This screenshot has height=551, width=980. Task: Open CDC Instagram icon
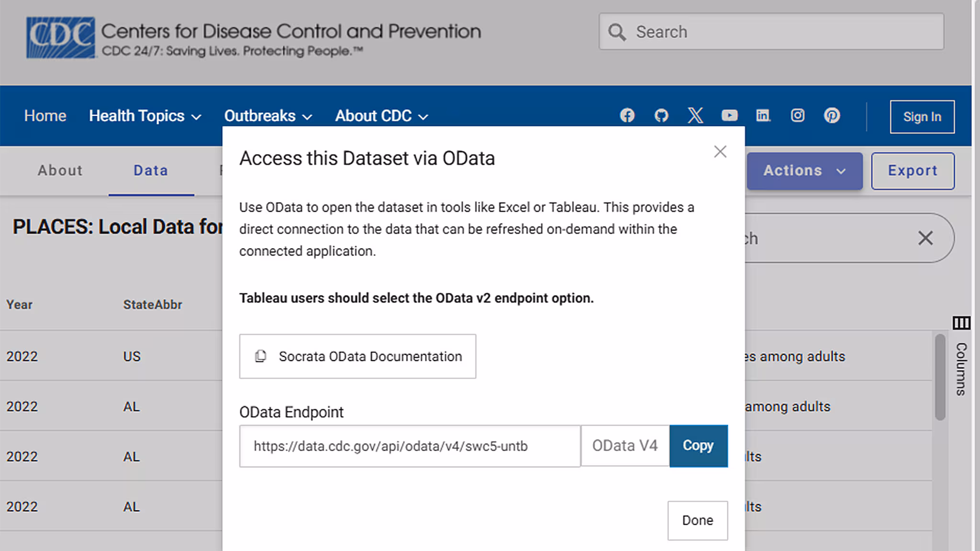(x=798, y=115)
